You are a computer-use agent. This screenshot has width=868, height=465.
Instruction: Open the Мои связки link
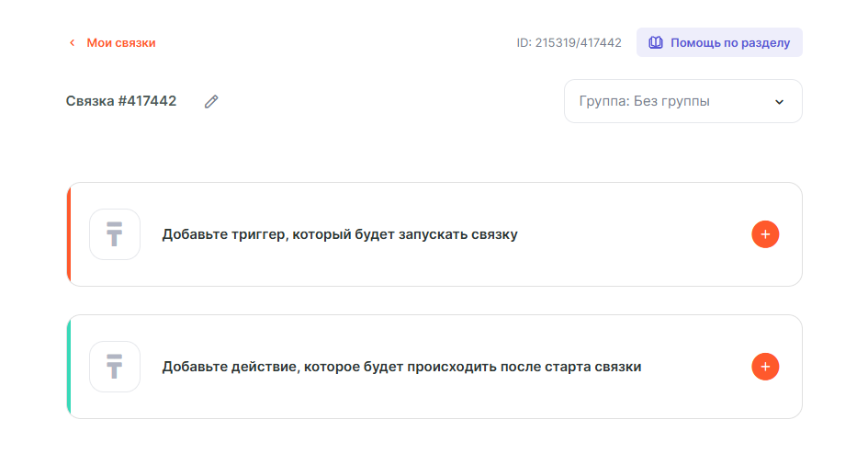point(120,43)
